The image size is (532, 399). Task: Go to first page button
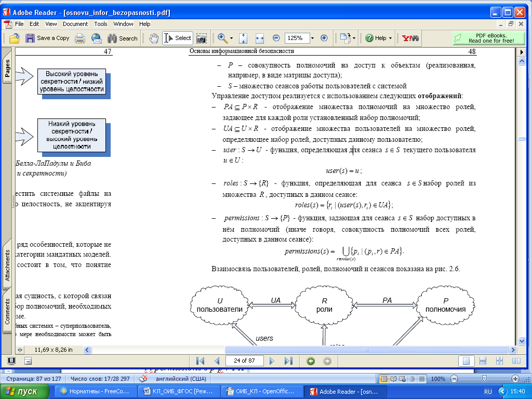201,361
